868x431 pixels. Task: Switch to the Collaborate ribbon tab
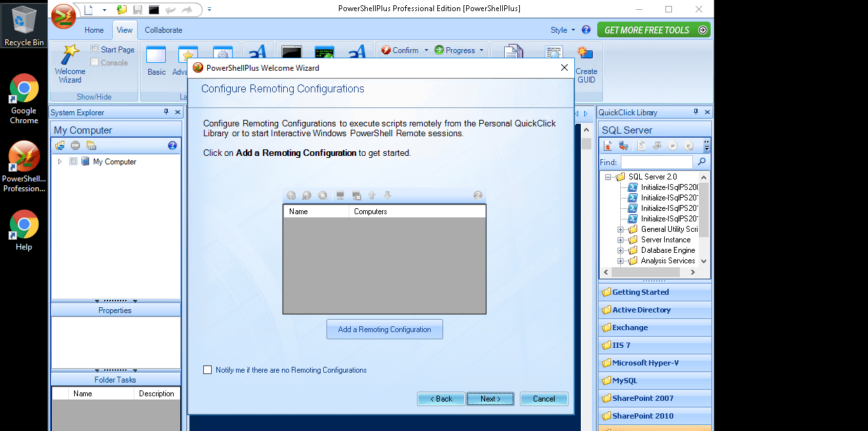pyautogui.click(x=163, y=30)
